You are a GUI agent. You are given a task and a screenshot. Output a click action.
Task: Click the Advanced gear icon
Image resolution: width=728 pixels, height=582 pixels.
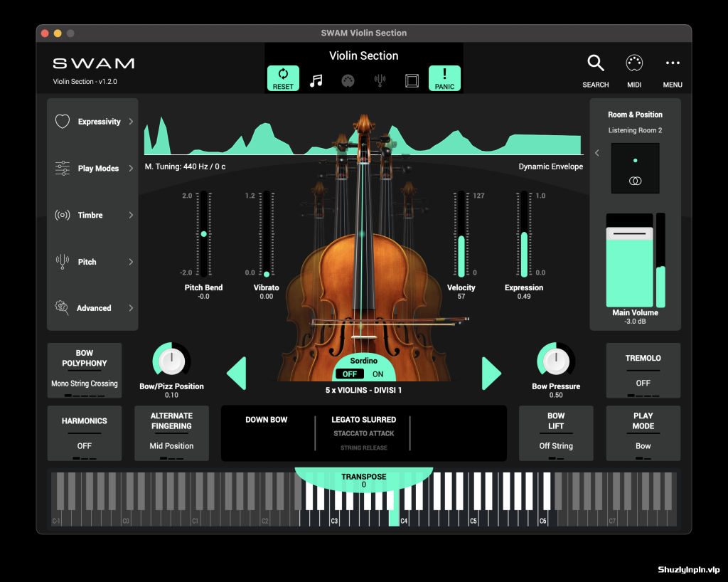(62, 307)
